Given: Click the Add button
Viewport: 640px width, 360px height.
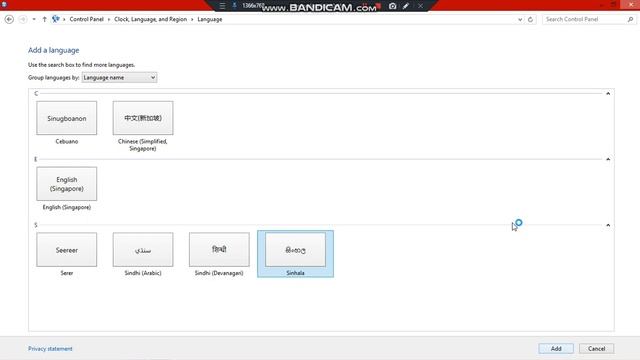Looking at the screenshot, I should [556, 349].
